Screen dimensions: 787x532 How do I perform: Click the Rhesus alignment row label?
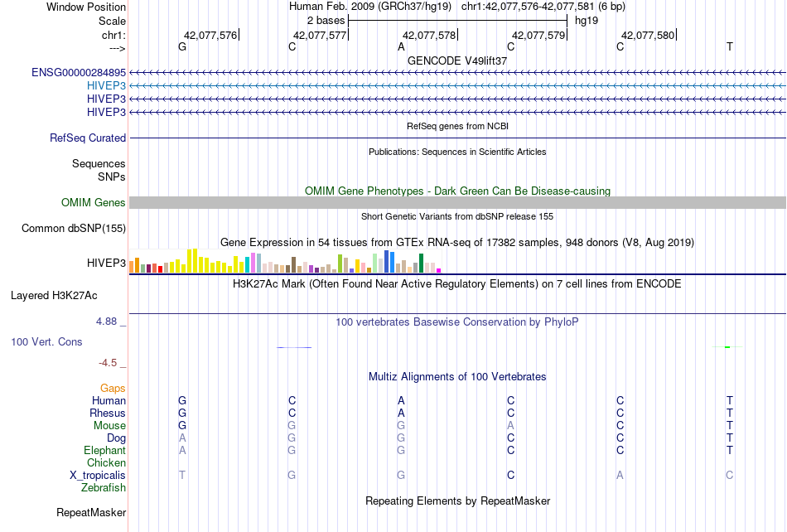(108, 413)
